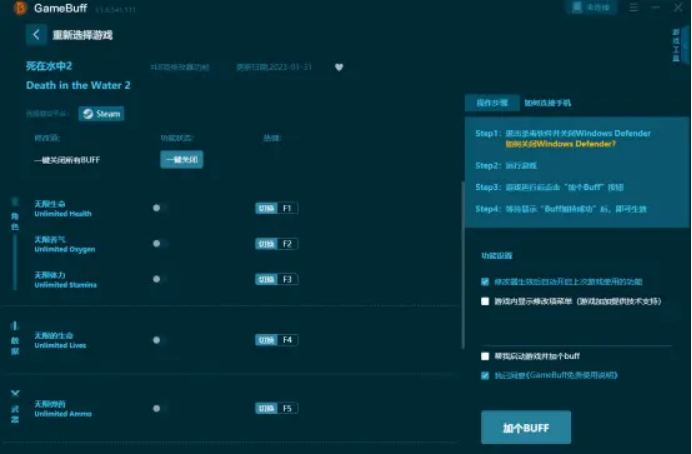This screenshot has height=454, width=692.
Task: Open the hamburger menu in title bar
Action: tap(634, 8)
